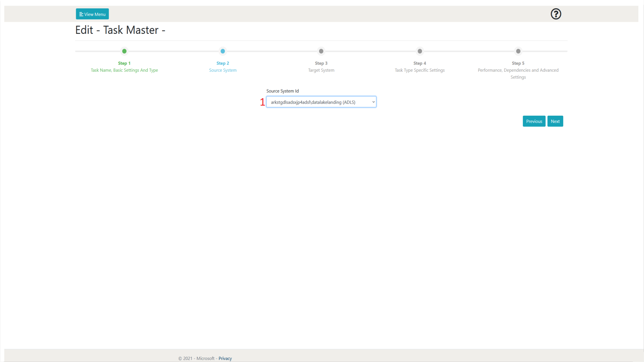Viewport: 644px width, 362px height.
Task: Click the blue Step 2 circle marker
Action: pos(223,51)
